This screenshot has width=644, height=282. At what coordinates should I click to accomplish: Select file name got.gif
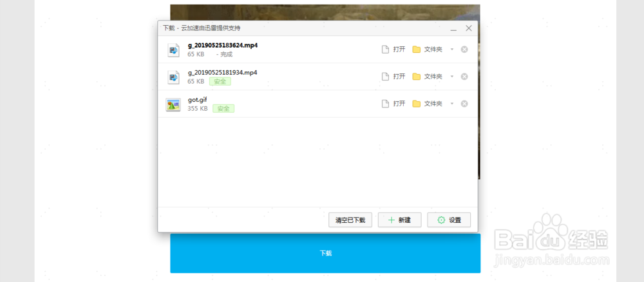(x=198, y=100)
